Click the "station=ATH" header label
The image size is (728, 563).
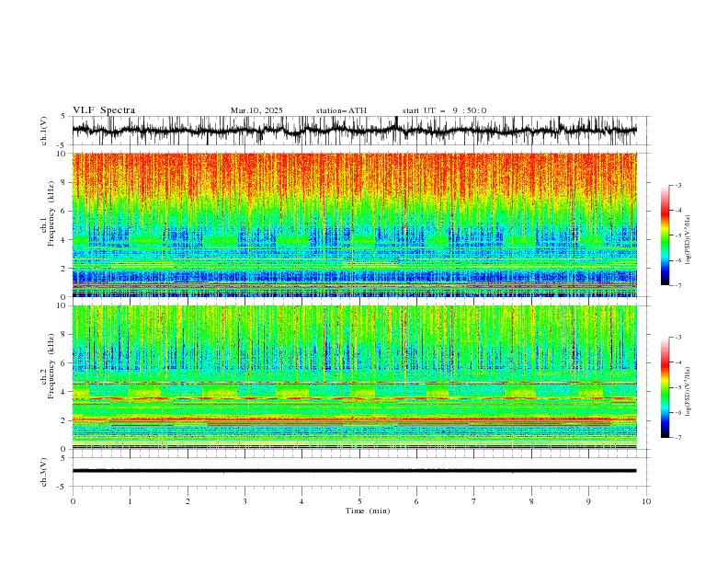point(341,110)
